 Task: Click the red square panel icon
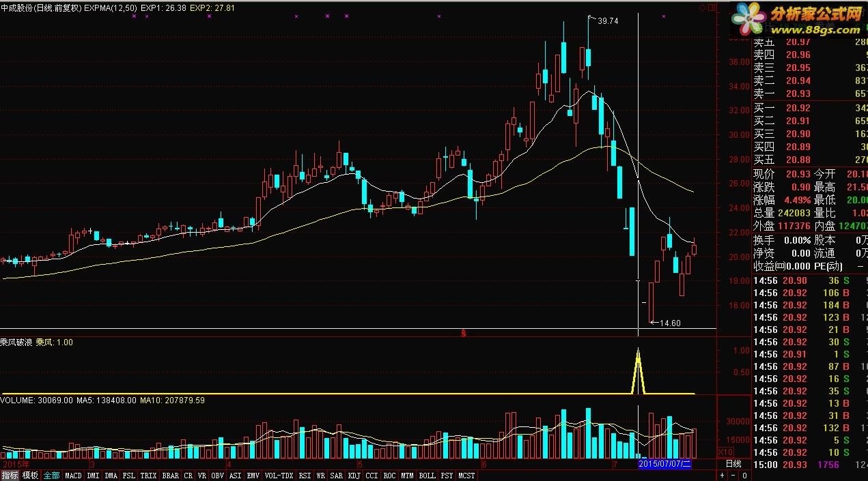point(712,8)
